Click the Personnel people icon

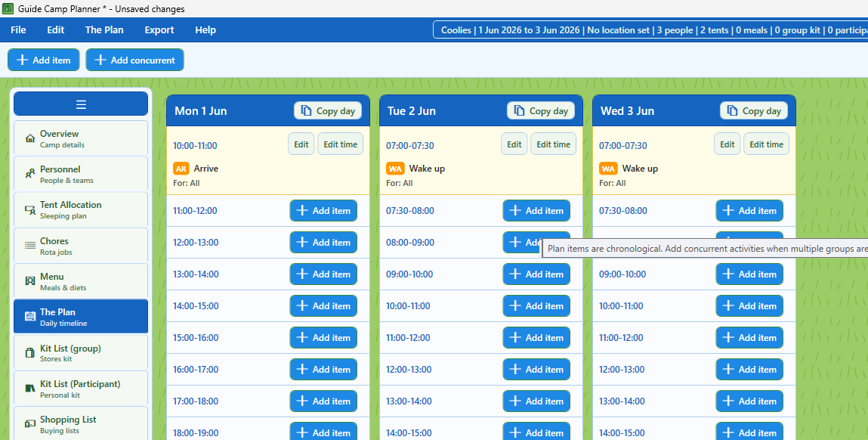pyautogui.click(x=30, y=173)
